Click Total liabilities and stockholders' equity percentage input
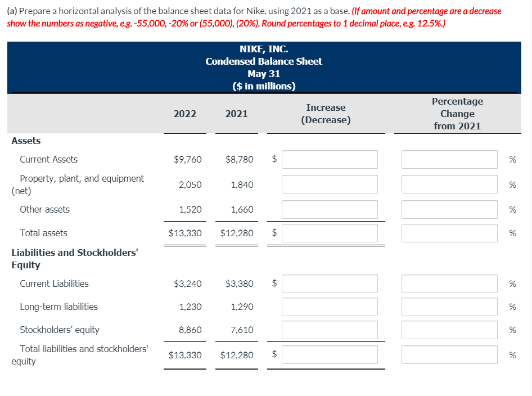The image size is (532, 396). coord(449,354)
